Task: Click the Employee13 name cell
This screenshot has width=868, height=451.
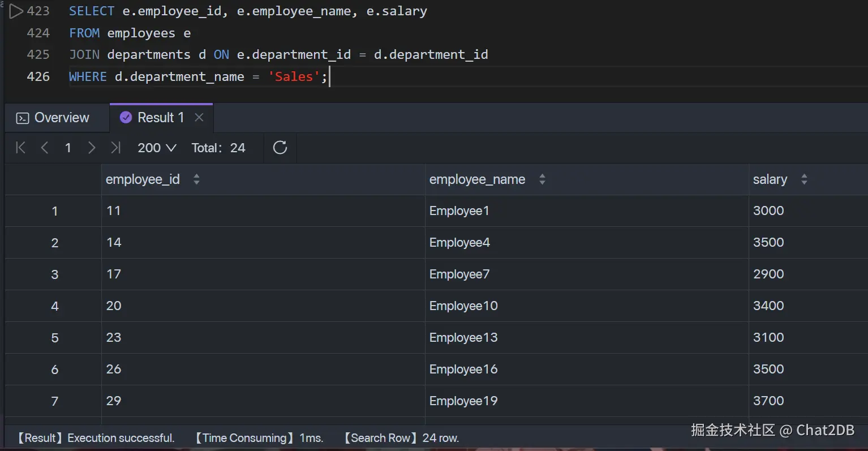Action: pos(587,338)
